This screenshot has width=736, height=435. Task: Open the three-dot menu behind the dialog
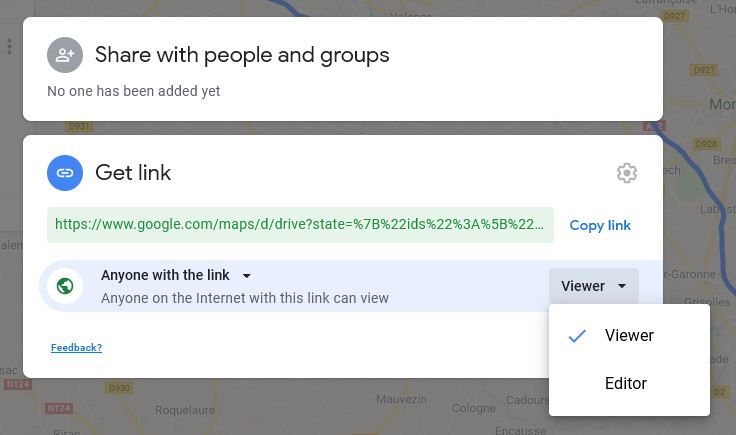pyautogui.click(x=9, y=46)
